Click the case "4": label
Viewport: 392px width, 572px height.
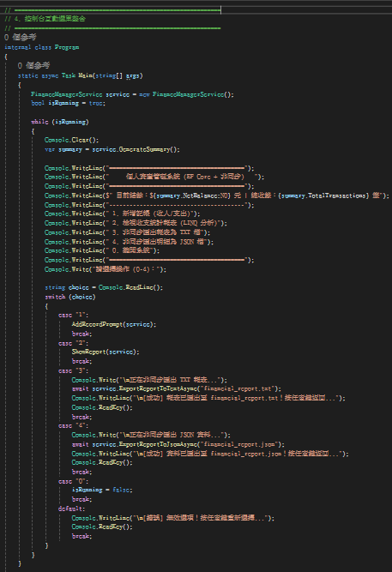(73, 426)
